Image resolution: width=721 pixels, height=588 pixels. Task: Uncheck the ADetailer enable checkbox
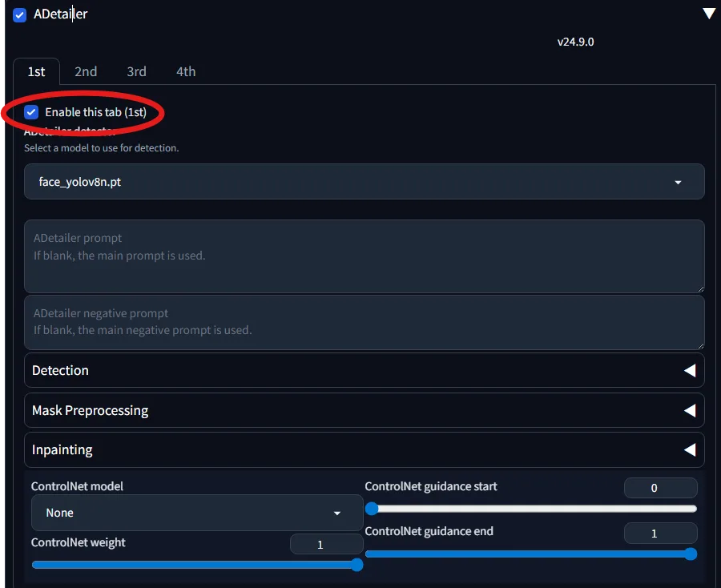point(20,15)
